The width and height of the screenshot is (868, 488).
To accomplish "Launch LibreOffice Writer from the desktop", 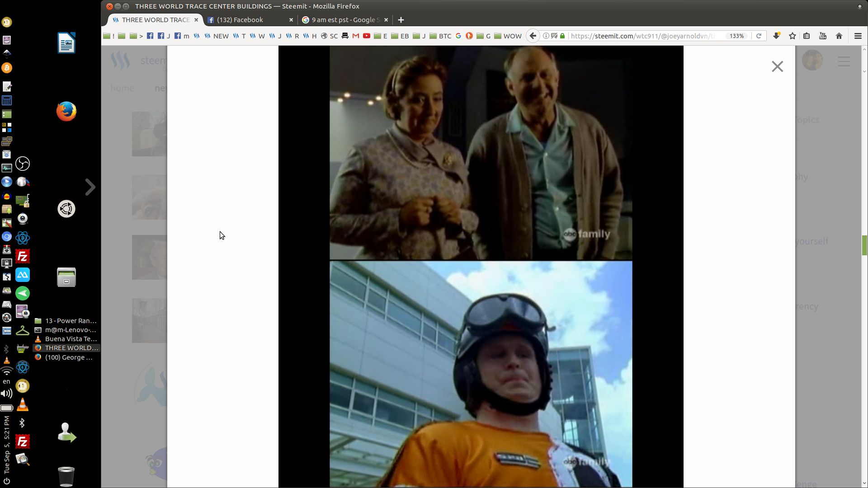I will click(66, 43).
